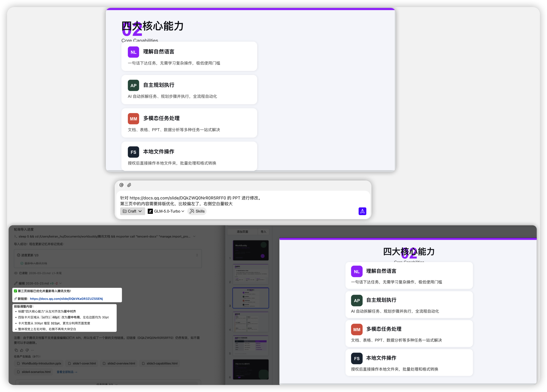Open the GLM-5.0-Turbo model selector
The width and height of the screenshot is (547, 392).
(166, 211)
